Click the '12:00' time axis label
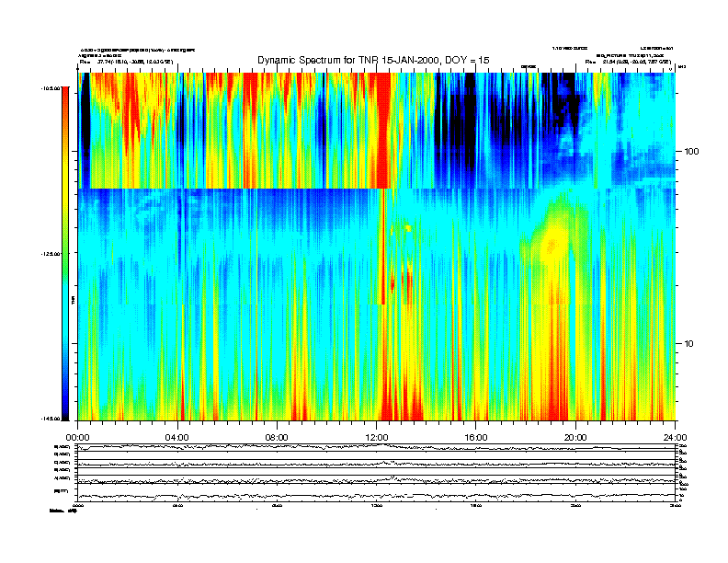The width and height of the screenshot is (728, 563). (377, 438)
